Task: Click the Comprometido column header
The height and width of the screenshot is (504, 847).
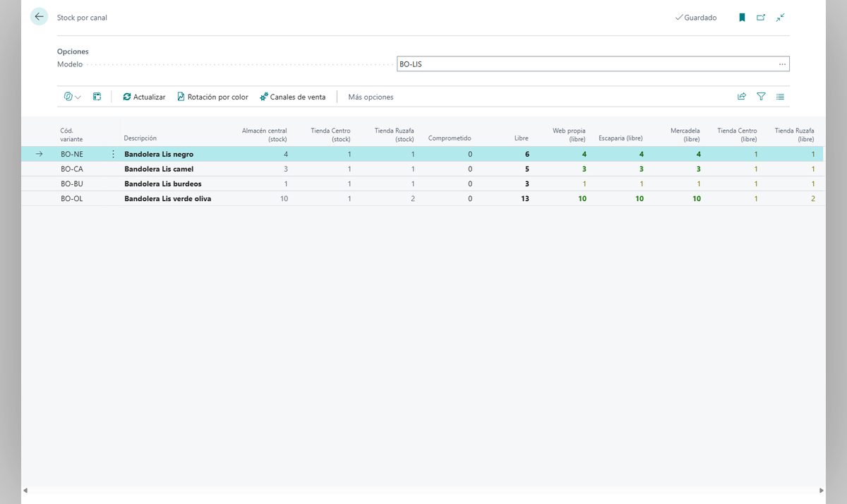Action: tap(450, 138)
